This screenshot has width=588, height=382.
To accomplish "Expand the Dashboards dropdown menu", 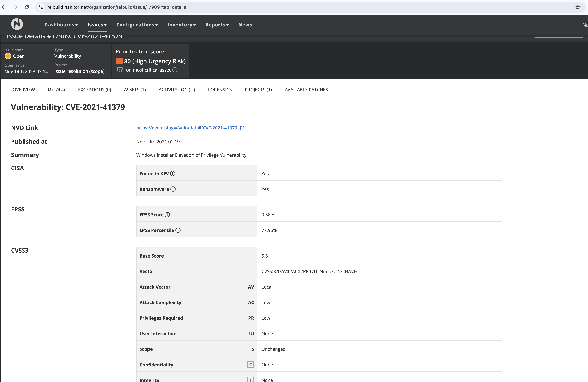I will point(61,25).
